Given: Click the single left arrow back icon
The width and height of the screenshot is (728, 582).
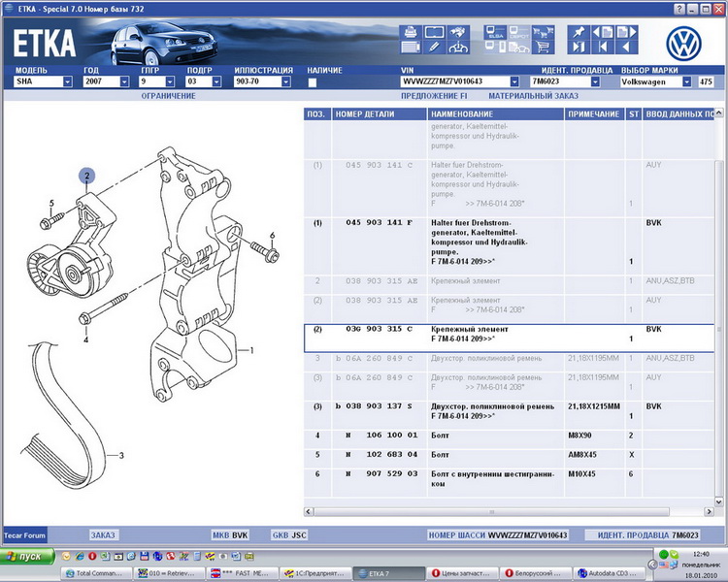Looking at the screenshot, I should pos(626,47).
